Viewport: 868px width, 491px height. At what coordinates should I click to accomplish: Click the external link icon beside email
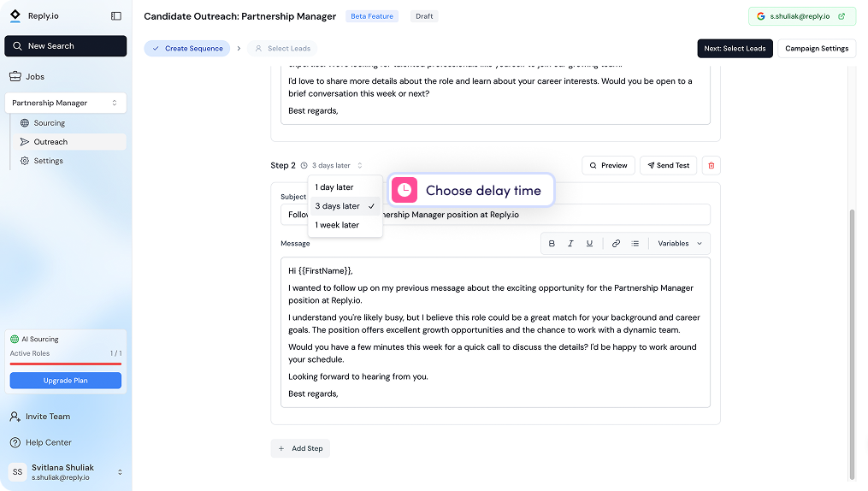tap(841, 16)
